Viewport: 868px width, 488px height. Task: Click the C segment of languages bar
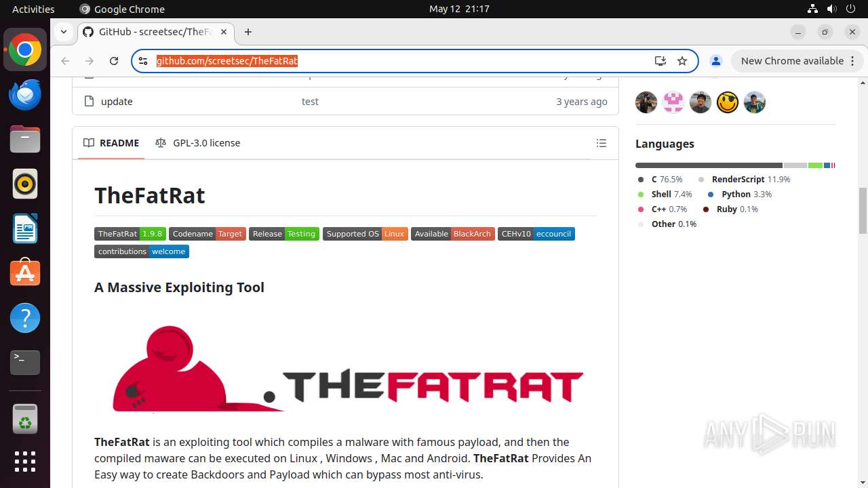pos(709,165)
